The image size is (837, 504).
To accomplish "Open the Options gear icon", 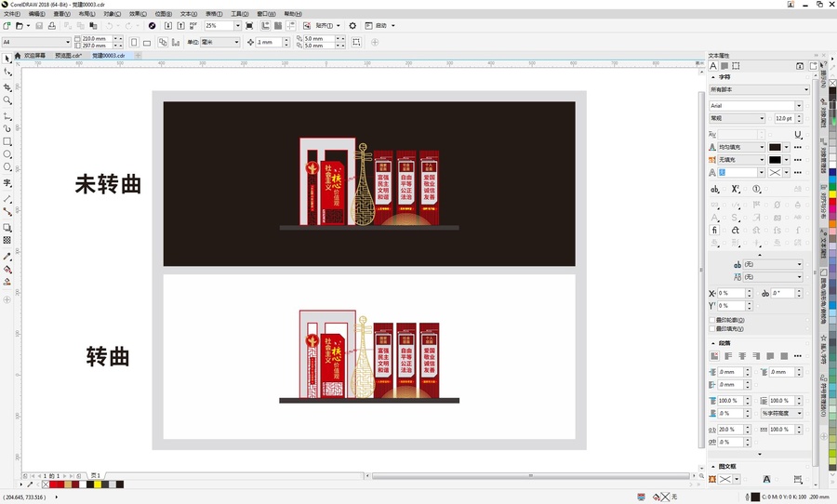I will (x=352, y=26).
